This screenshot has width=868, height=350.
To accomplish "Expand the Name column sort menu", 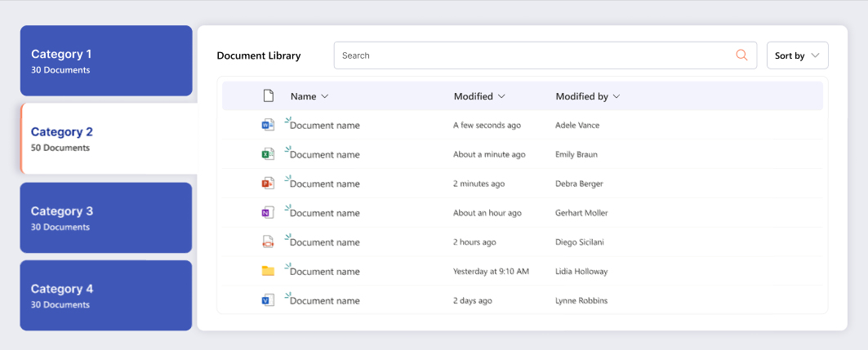I will point(309,96).
